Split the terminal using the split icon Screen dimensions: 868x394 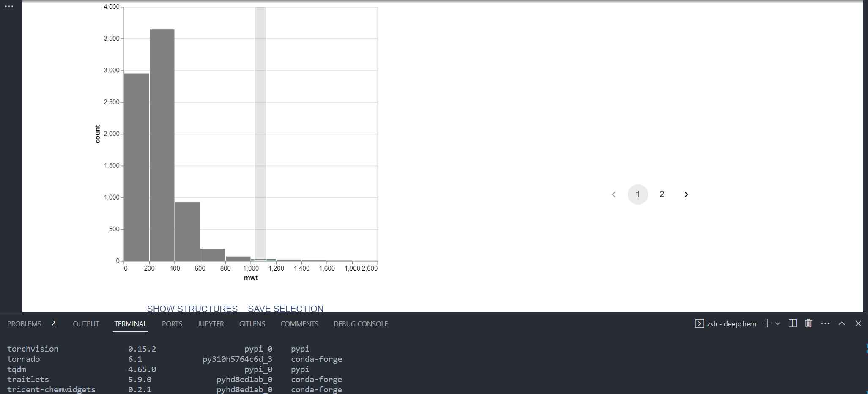click(793, 323)
